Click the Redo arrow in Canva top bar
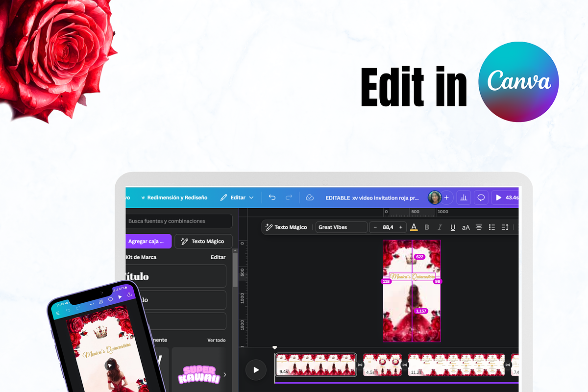Viewport: 588px width, 392px height. point(289,197)
